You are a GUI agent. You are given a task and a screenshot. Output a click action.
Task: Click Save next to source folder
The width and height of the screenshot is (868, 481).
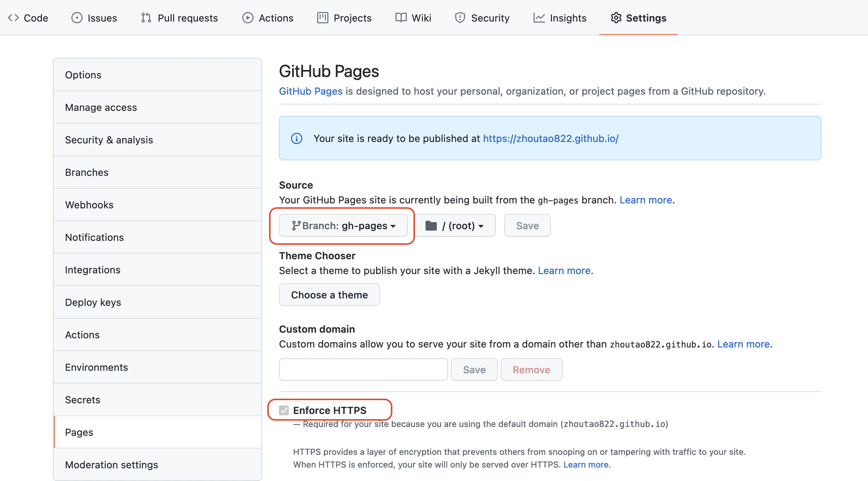[x=527, y=226]
